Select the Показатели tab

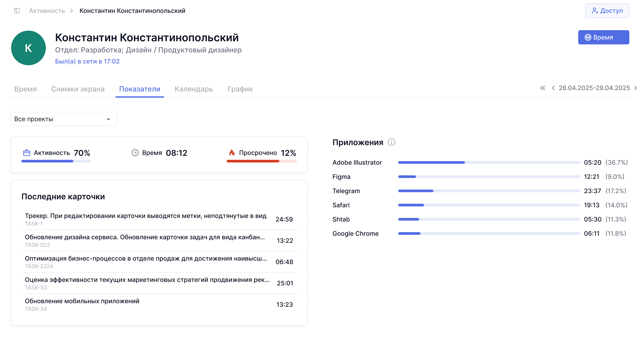(140, 89)
